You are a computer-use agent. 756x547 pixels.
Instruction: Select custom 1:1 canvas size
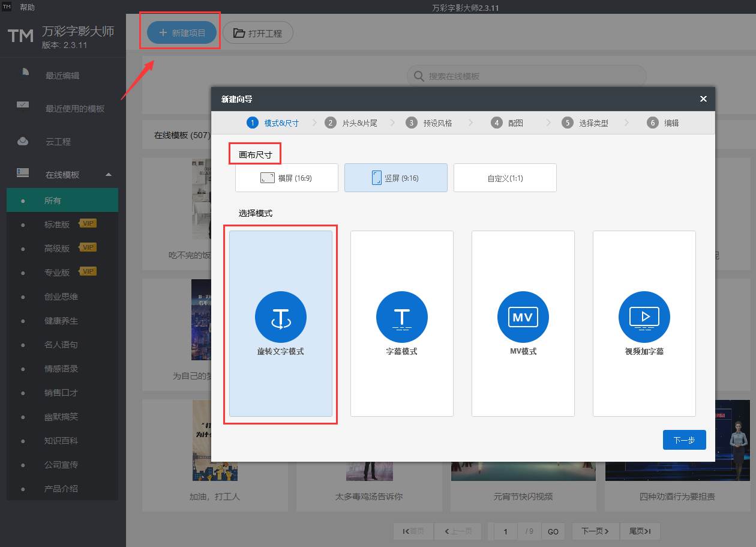point(505,178)
